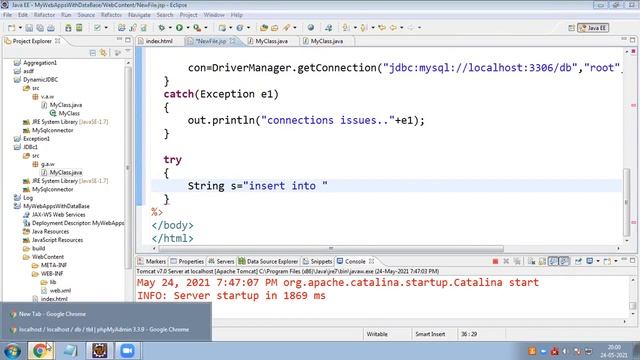Screen dimensions: 640x360
Task: Switch to the Data Source Explorer tab
Action: tap(268, 261)
